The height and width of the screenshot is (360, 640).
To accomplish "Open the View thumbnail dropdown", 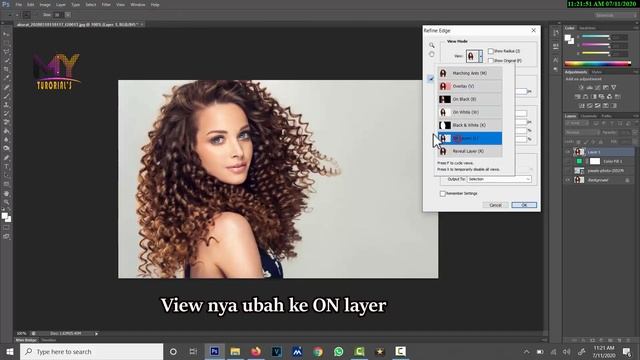I will click(475, 56).
